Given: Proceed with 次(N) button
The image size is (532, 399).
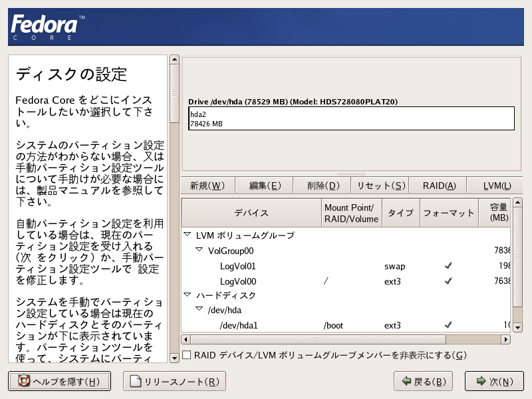Looking at the screenshot, I should (494, 381).
